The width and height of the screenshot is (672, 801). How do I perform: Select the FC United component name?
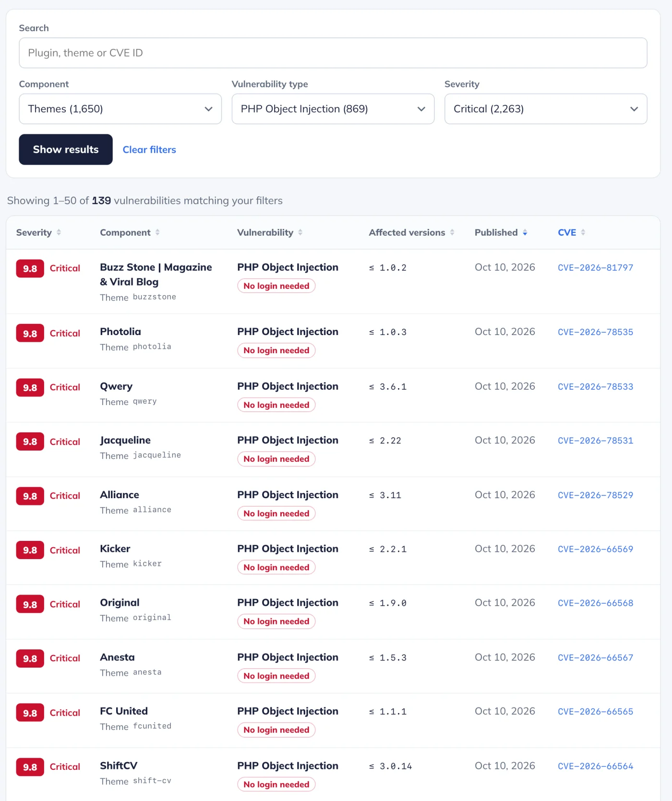[124, 711]
